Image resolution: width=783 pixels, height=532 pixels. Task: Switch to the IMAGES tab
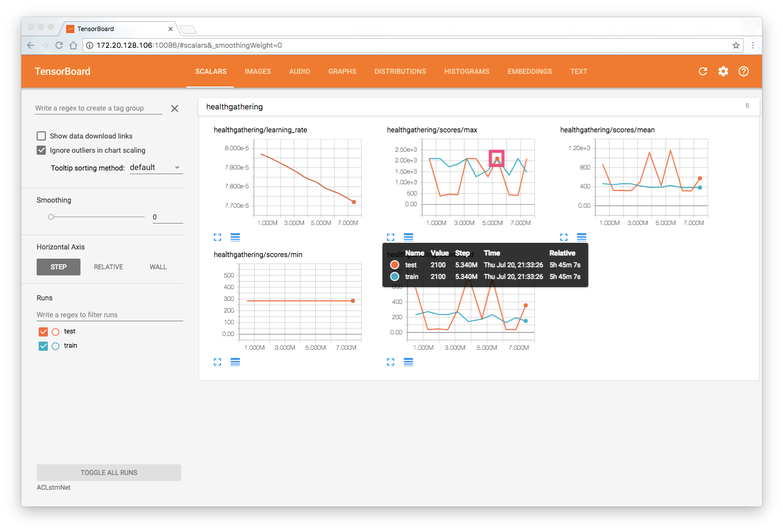[x=258, y=71]
